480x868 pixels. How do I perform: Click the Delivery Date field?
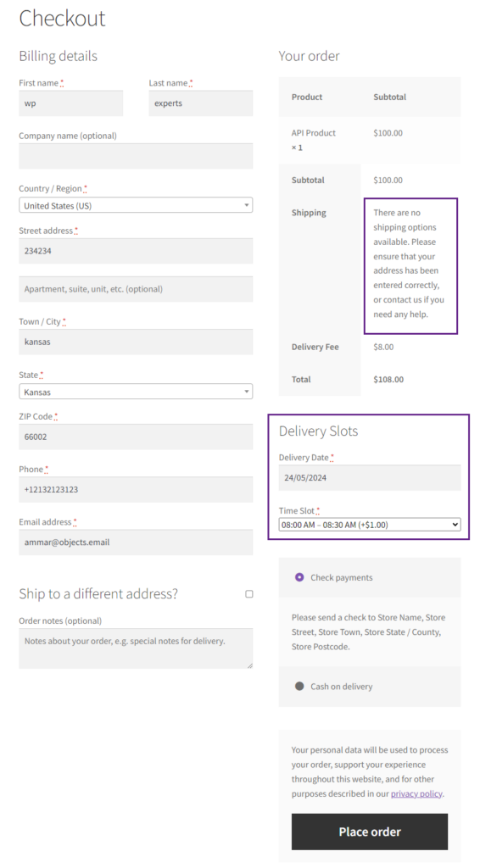(370, 478)
